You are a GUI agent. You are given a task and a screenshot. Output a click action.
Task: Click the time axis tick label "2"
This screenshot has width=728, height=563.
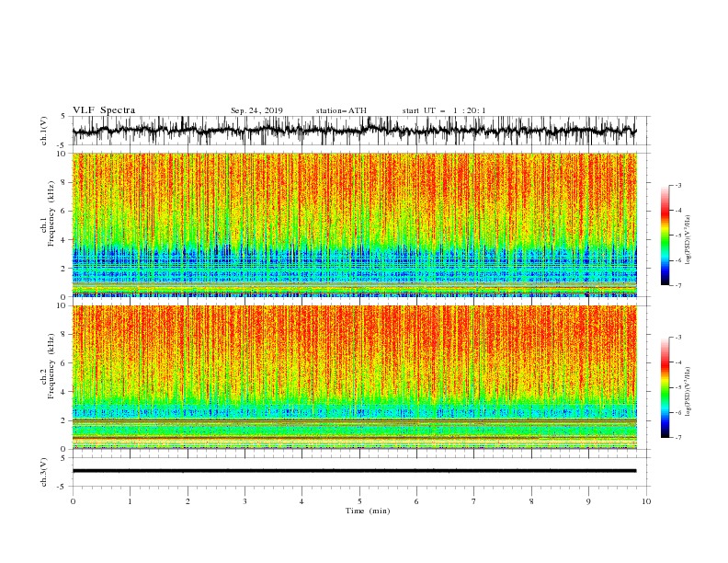(188, 501)
